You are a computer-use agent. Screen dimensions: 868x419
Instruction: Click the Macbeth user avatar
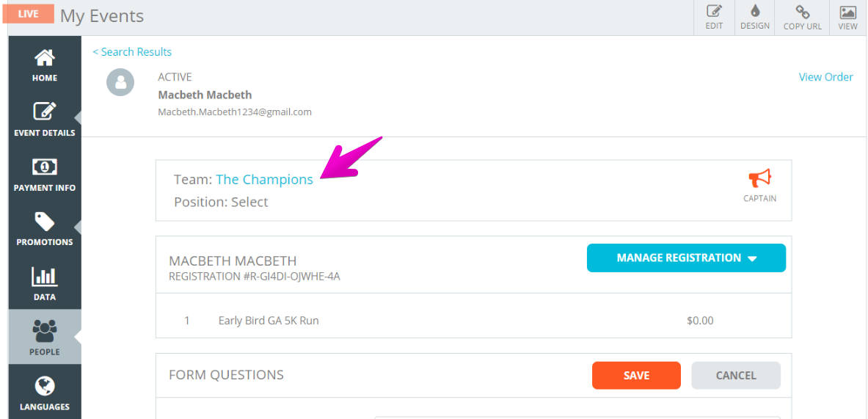click(120, 82)
